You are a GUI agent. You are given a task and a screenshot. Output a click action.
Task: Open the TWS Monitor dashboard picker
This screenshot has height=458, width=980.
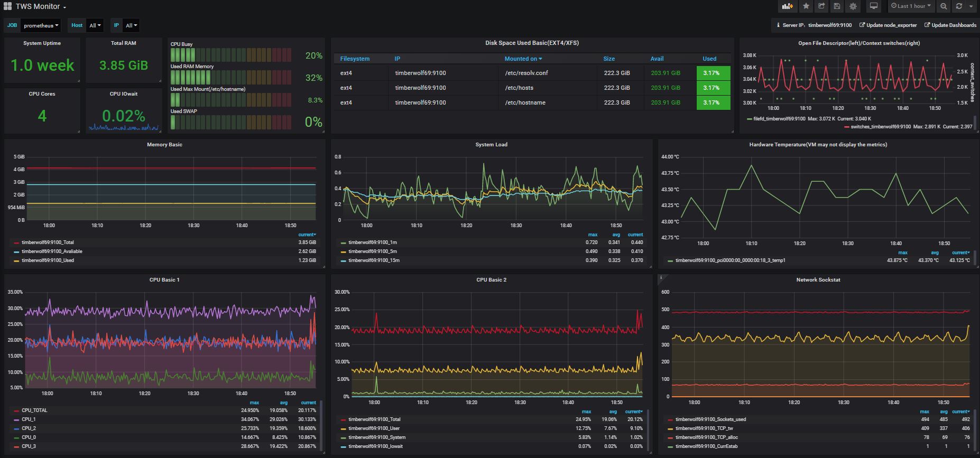pos(41,6)
